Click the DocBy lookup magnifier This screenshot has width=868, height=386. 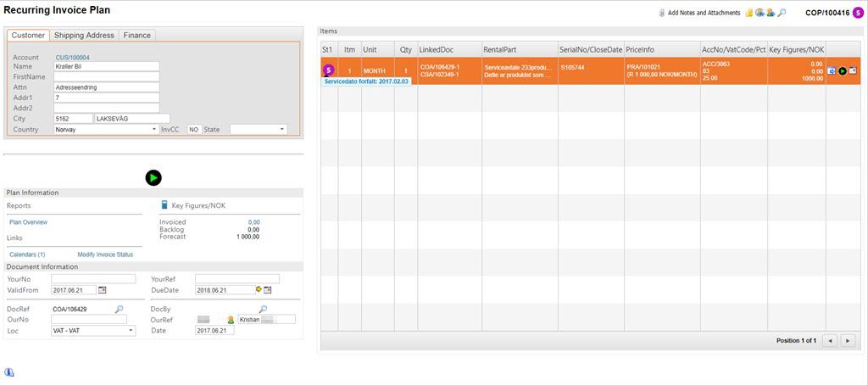(264, 310)
